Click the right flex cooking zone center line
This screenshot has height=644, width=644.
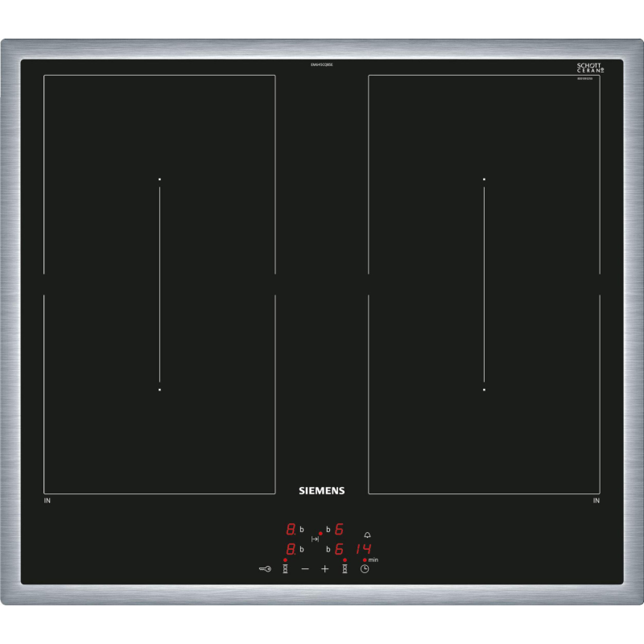coord(484,284)
